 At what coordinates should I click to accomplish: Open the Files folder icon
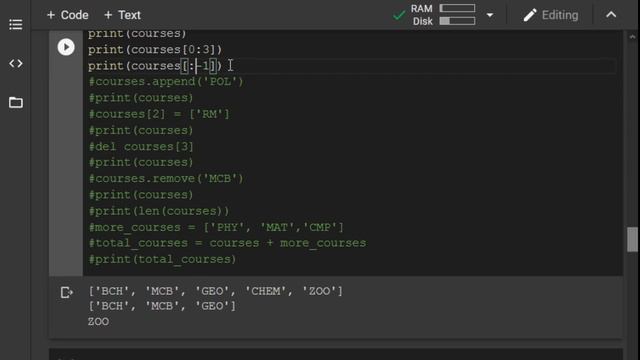click(16, 102)
